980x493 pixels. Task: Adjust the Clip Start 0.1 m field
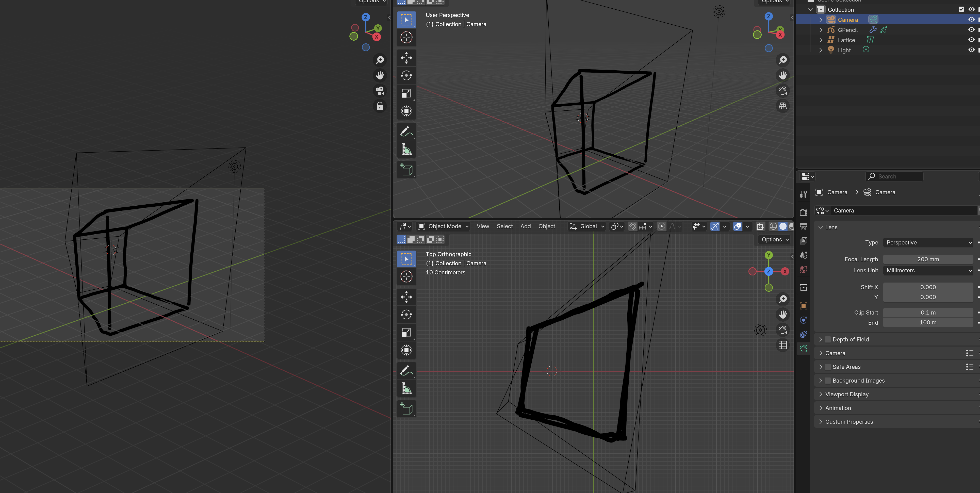[928, 313]
